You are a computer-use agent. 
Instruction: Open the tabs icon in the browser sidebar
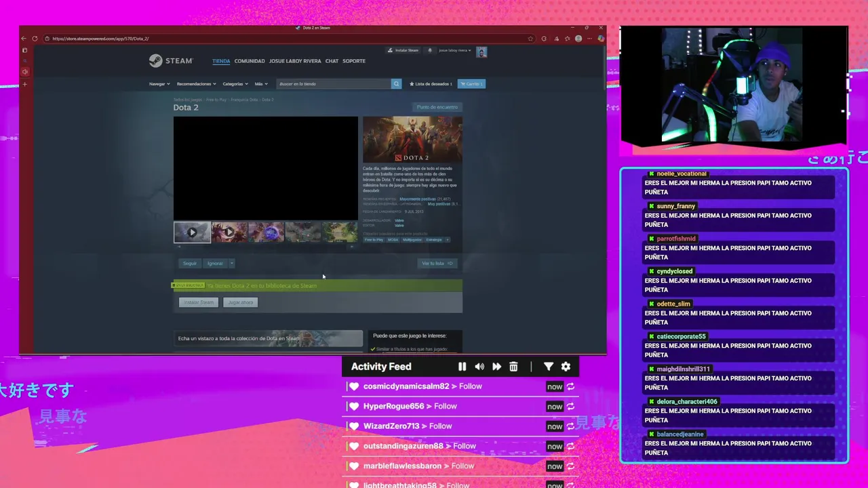coord(25,50)
